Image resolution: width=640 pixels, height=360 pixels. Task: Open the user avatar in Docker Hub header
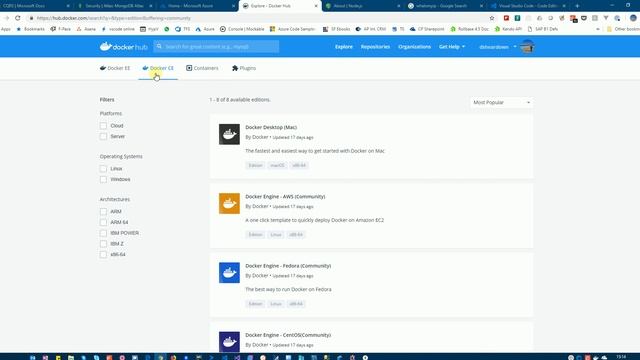tap(527, 47)
